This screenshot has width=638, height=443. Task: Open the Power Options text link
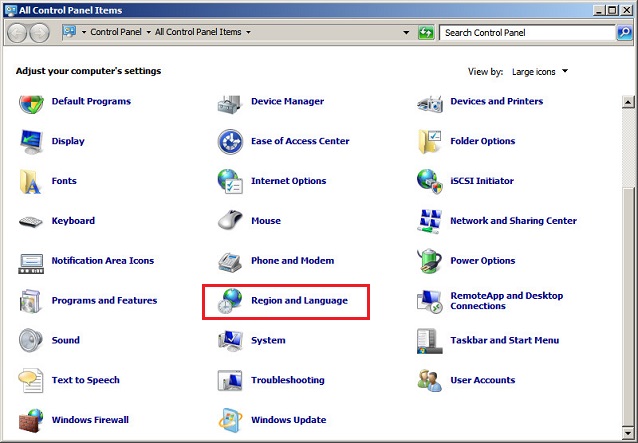coord(483,261)
